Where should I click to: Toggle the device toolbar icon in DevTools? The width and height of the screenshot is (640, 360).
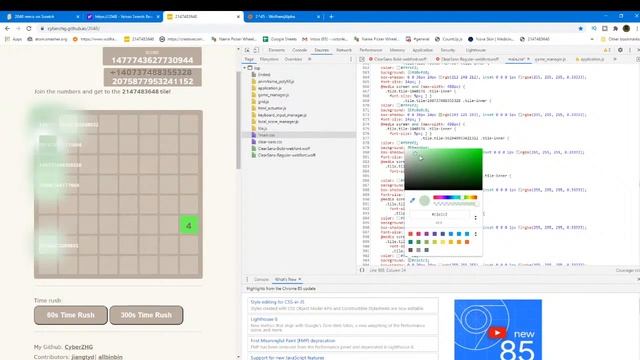coord(256,50)
